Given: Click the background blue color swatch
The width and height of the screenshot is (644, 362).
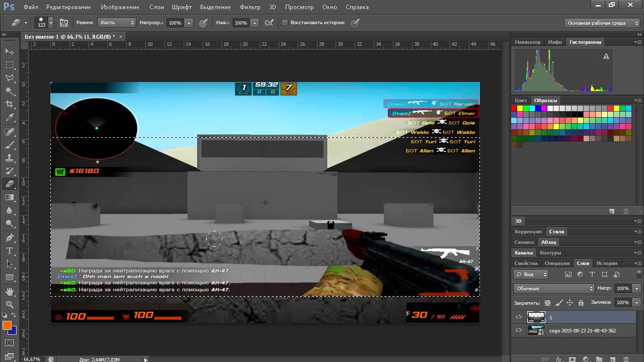Looking at the screenshot, I should coord(13,331).
